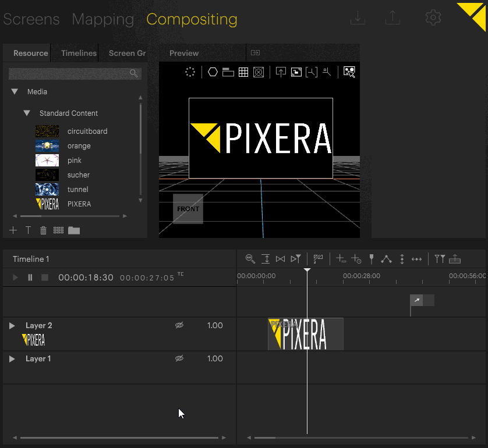Click the upload-arrow screen icon in preview toolbar
This screenshot has width=488, height=448.
[281, 72]
